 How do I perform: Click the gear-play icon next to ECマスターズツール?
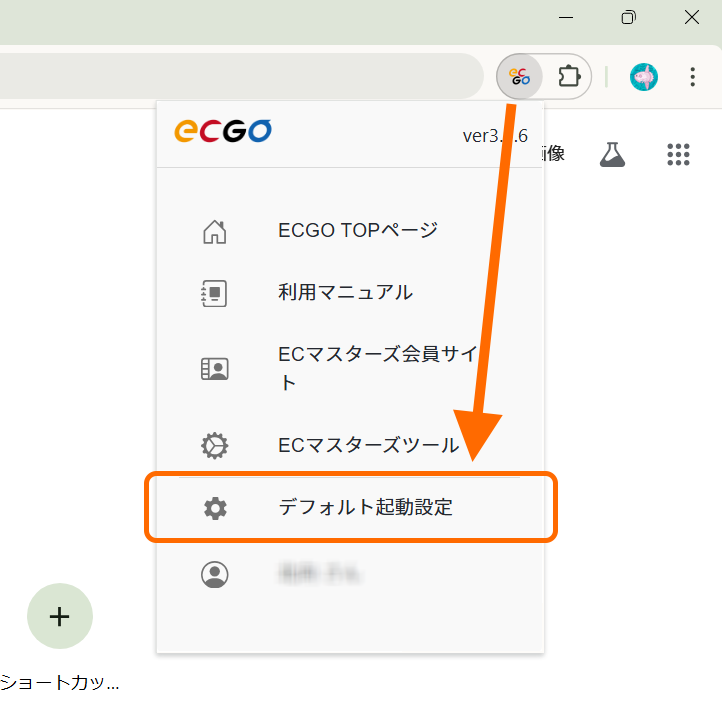click(214, 445)
